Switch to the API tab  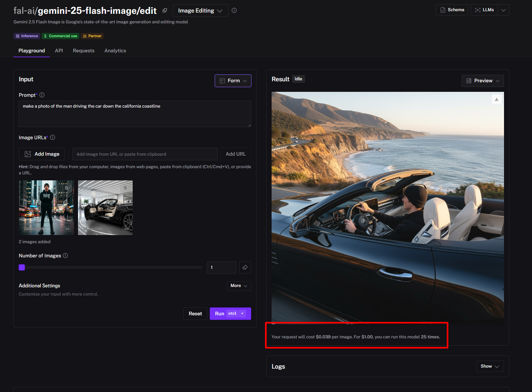(x=59, y=51)
